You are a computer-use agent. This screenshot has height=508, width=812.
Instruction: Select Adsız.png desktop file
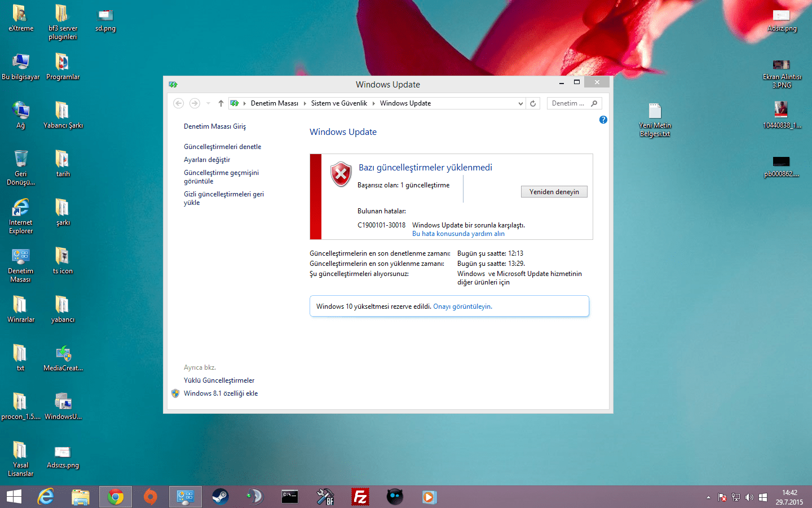782,20
